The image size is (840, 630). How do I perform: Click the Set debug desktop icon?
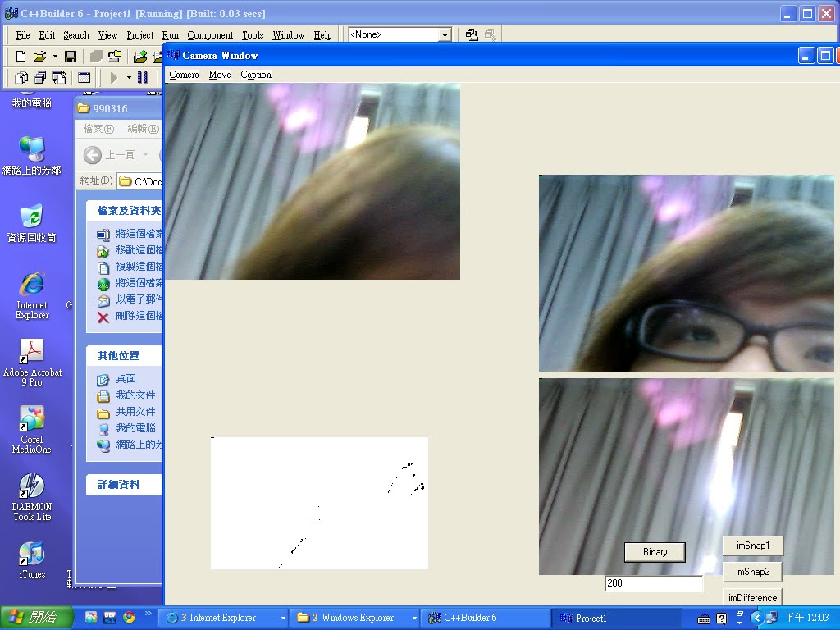491,34
